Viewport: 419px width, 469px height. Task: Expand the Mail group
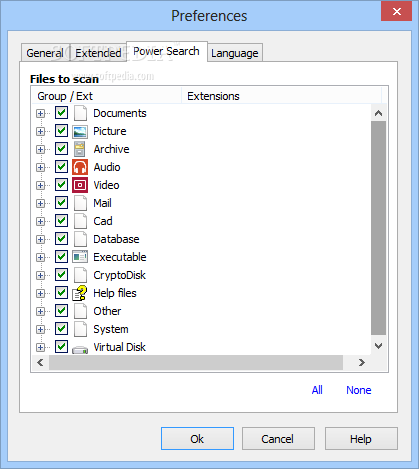pyautogui.click(x=40, y=204)
